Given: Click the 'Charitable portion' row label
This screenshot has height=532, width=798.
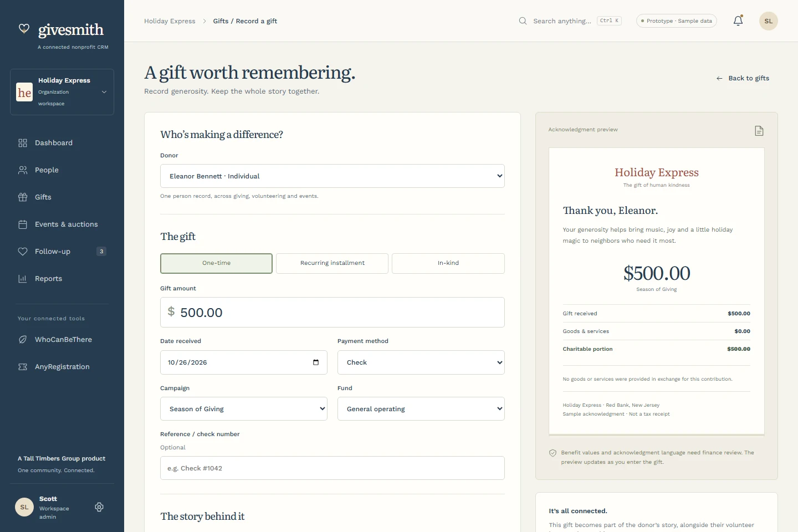Looking at the screenshot, I should pyautogui.click(x=587, y=349).
